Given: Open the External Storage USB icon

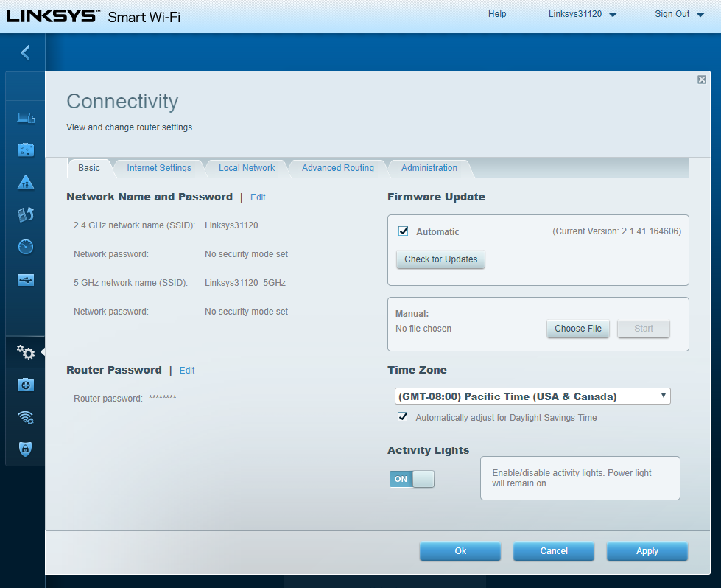Looking at the screenshot, I should point(26,280).
